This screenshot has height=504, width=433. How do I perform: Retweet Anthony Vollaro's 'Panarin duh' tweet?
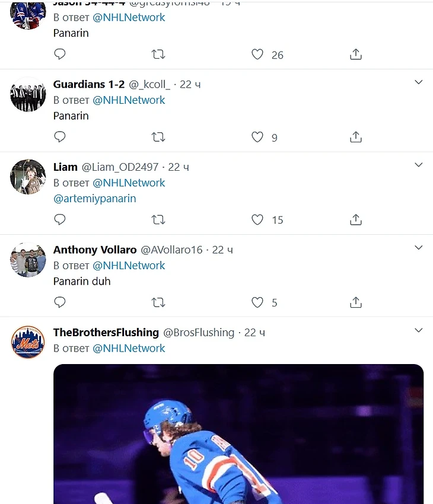click(158, 302)
